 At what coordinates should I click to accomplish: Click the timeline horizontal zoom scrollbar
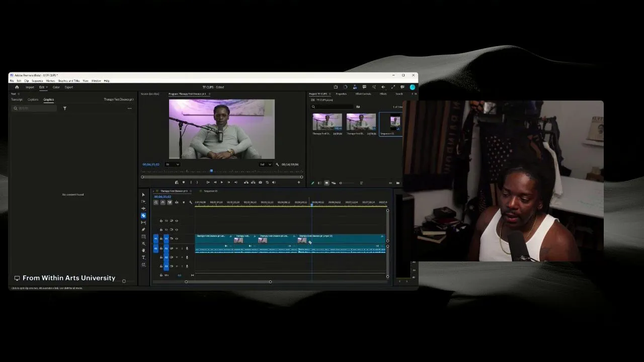click(228, 282)
